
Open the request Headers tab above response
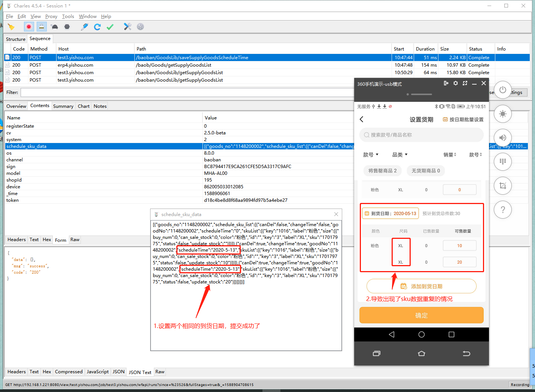coord(16,240)
